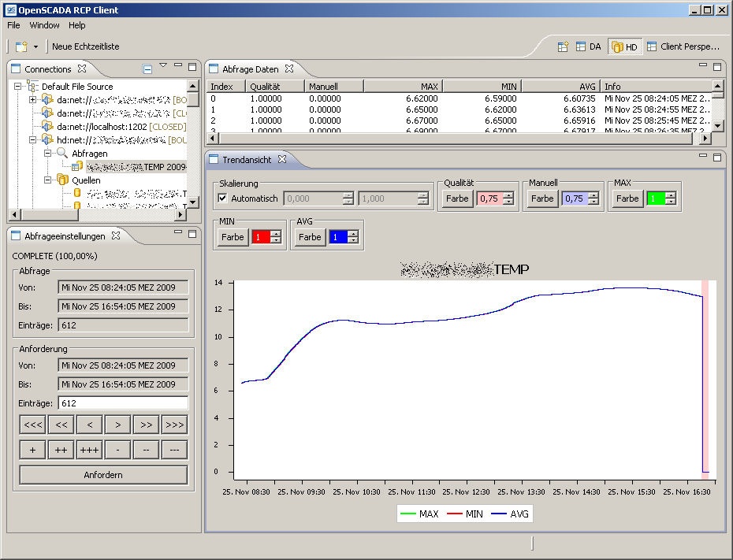Click the Collapse All icon in Connections

pyautogui.click(x=147, y=69)
